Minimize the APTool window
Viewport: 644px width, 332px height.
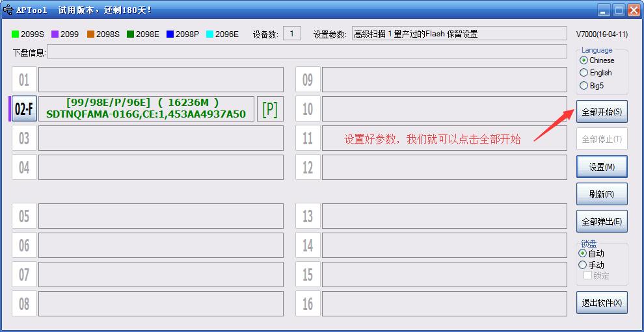click(x=604, y=10)
